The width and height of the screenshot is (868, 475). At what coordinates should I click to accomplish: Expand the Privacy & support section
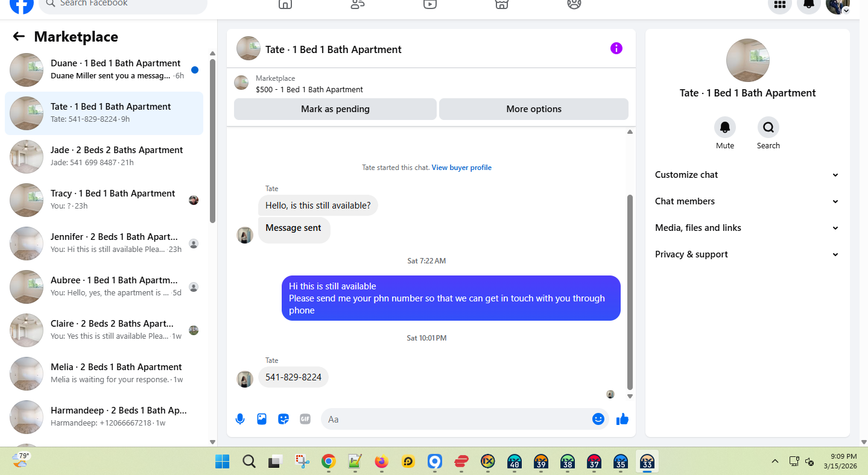click(747, 254)
